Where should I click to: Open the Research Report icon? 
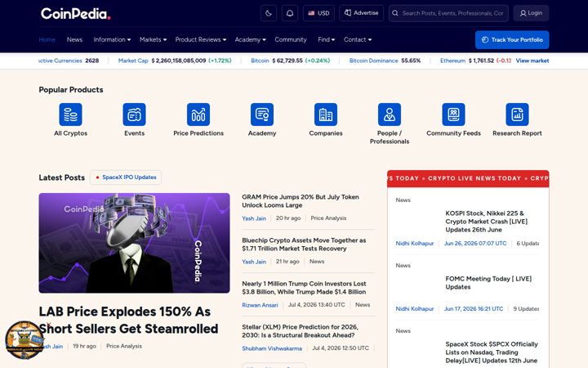[517, 114]
